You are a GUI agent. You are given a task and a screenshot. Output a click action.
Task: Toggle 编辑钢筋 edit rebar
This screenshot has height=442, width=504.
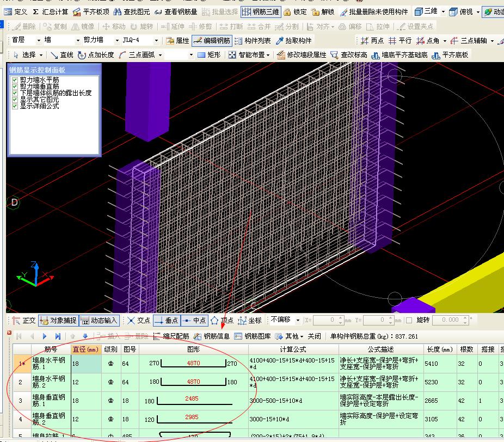(212, 40)
